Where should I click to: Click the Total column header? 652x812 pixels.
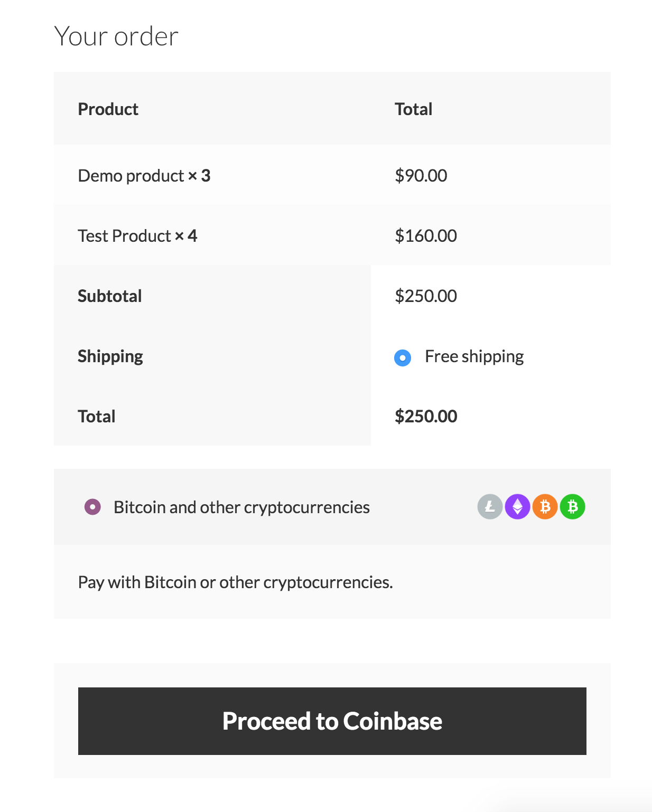(x=413, y=109)
